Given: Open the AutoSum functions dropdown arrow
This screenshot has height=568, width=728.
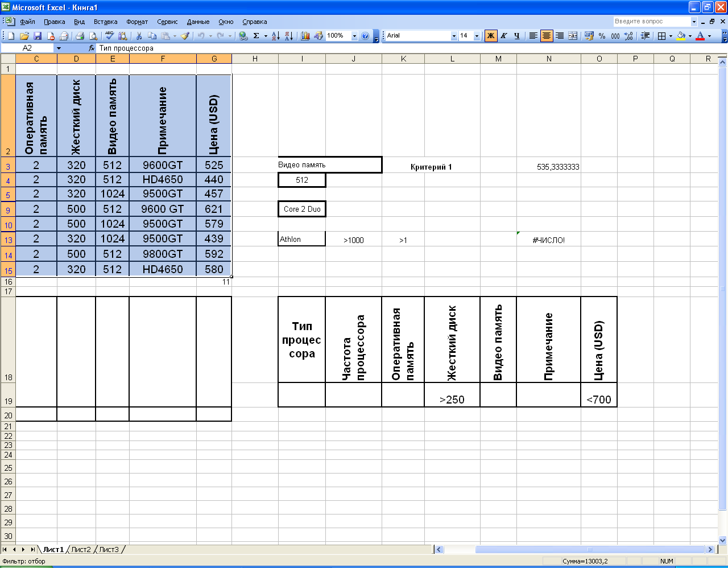Looking at the screenshot, I should point(266,36).
